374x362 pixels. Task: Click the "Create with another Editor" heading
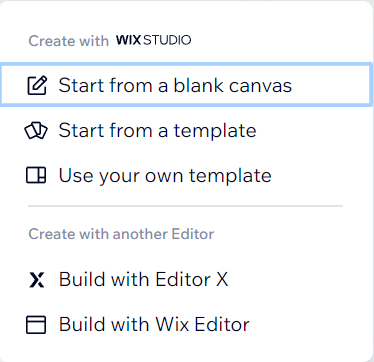121,234
